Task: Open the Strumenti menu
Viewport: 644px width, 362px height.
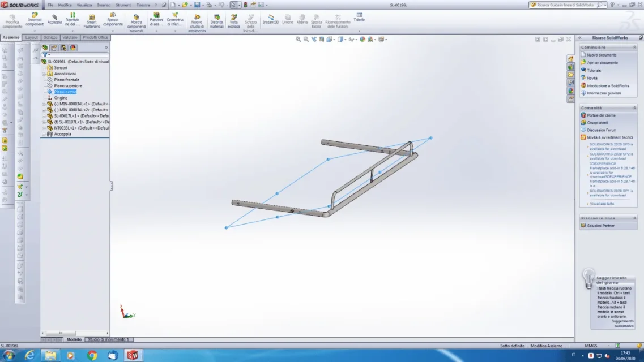Action: pos(123,5)
